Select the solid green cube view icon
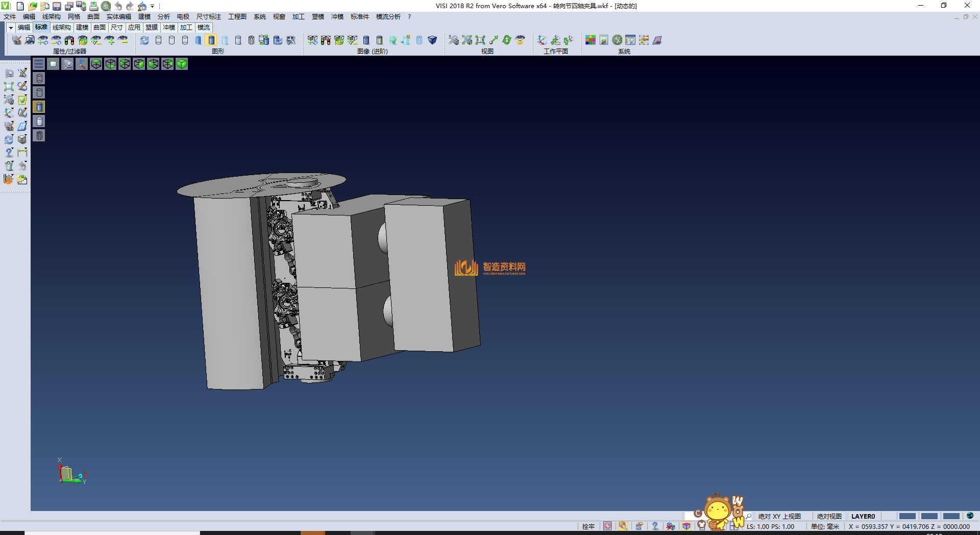 [x=182, y=64]
